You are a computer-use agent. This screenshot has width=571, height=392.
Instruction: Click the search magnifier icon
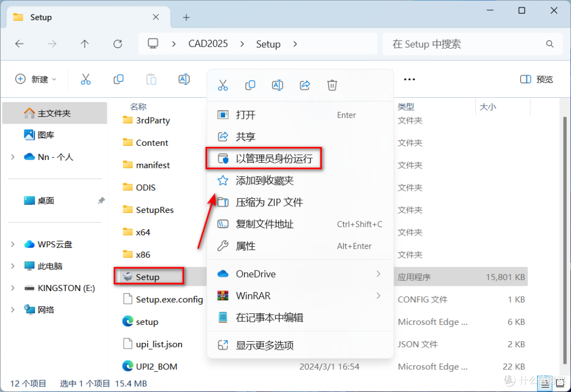pos(550,44)
